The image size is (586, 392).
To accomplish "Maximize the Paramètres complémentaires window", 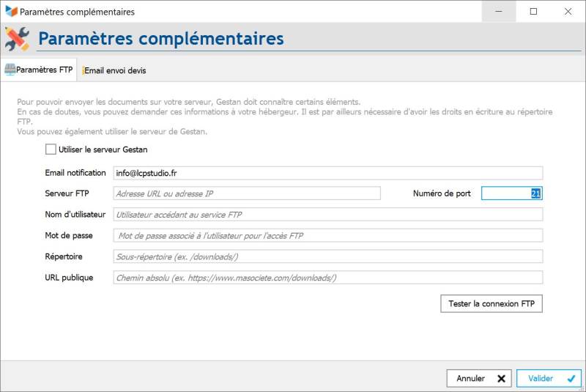I will pyautogui.click(x=534, y=12).
